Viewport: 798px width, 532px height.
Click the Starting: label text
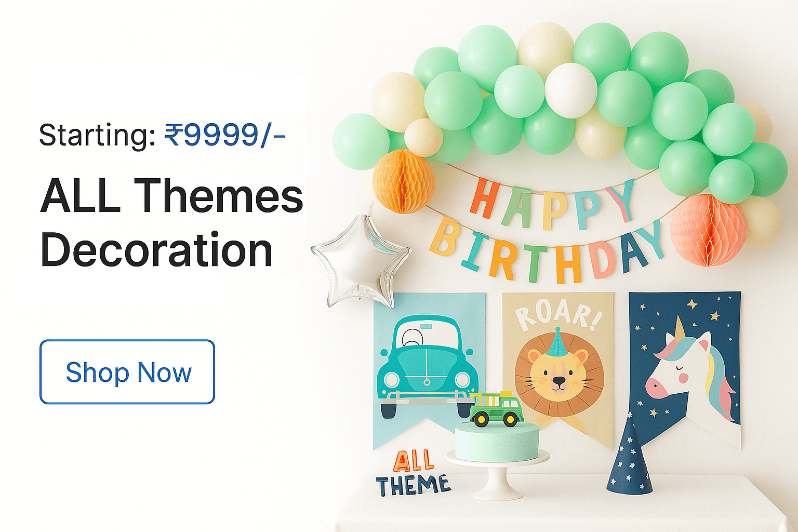(x=97, y=135)
